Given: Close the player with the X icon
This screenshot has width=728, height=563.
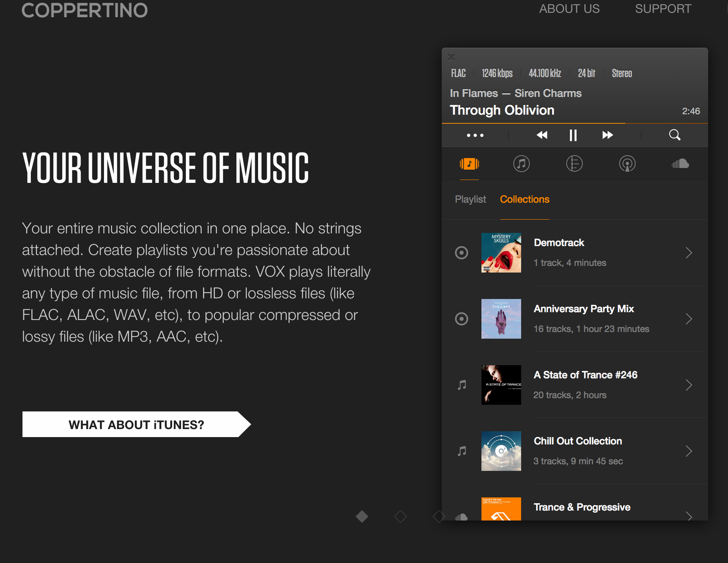Looking at the screenshot, I should pyautogui.click(x=451, y=57).
